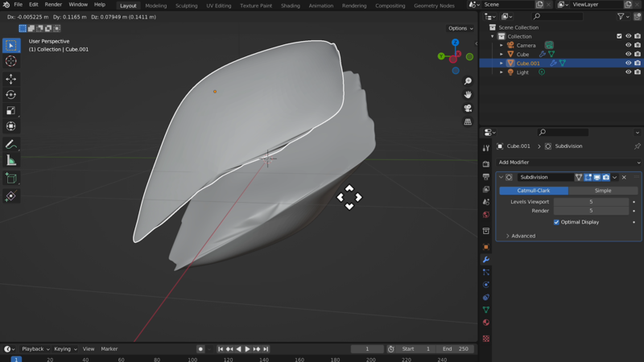Open the Playback dropdown in timeline
The image size is (644, 362).
[x=35, y=349]
